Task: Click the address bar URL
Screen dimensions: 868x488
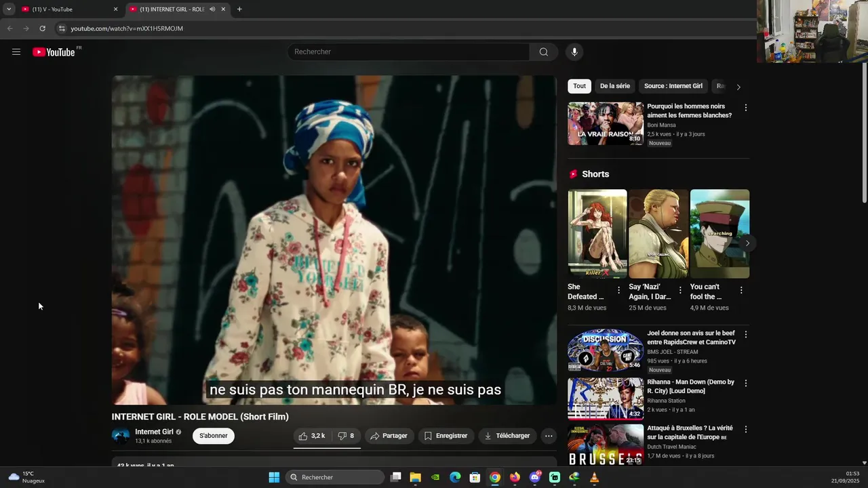Action: click(x=127, y=28)
